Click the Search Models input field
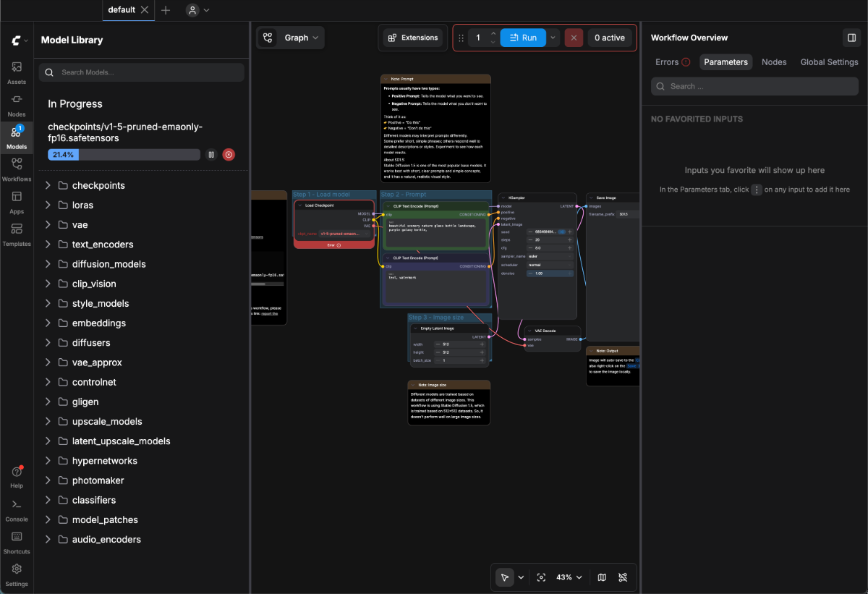This screenshot has width=868, height=594. click(x=142, y=72)
